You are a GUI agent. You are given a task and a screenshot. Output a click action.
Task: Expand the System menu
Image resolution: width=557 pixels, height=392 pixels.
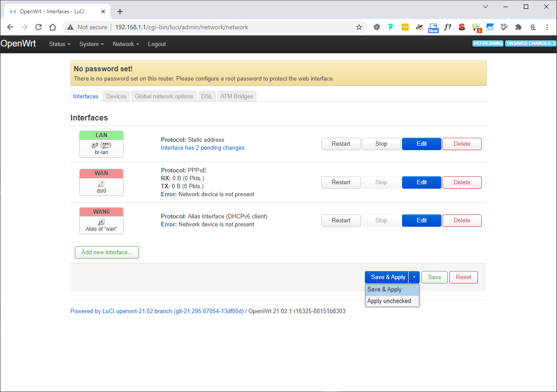coord(92,44)
